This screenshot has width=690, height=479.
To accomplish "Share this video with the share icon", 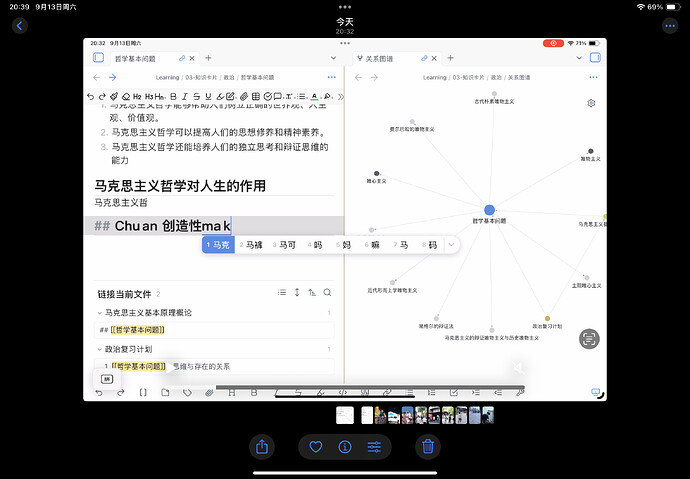I will 262,447.
